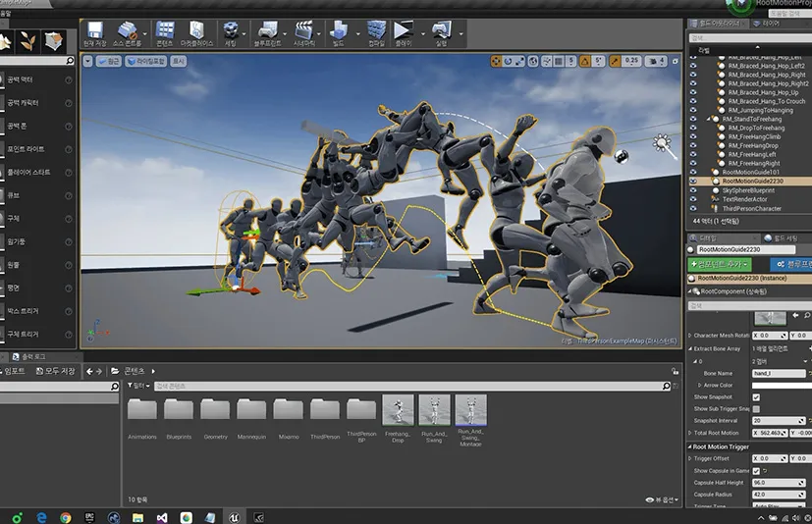Select the rotate gizmo mode icon in viewport
812x524 pixels.
pyautogui.click(x=508, y=61)
